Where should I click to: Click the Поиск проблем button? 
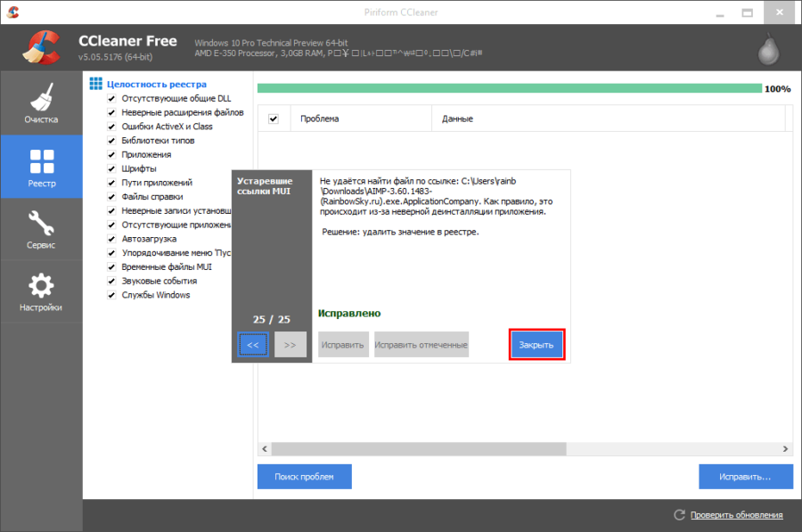[x=304, y=477]
